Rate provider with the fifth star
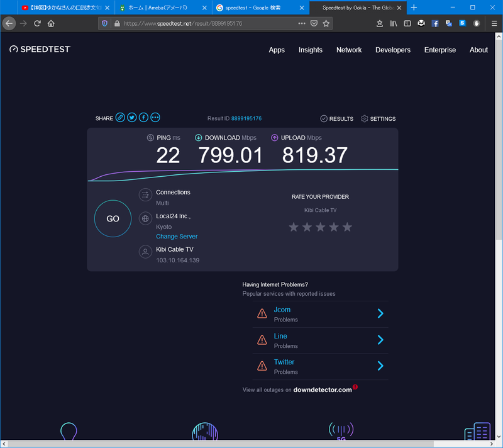 click(347, 227)
